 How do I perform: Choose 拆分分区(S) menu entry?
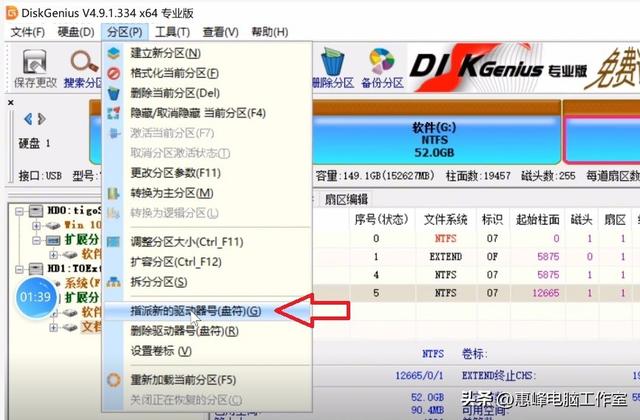pos(207,282)
